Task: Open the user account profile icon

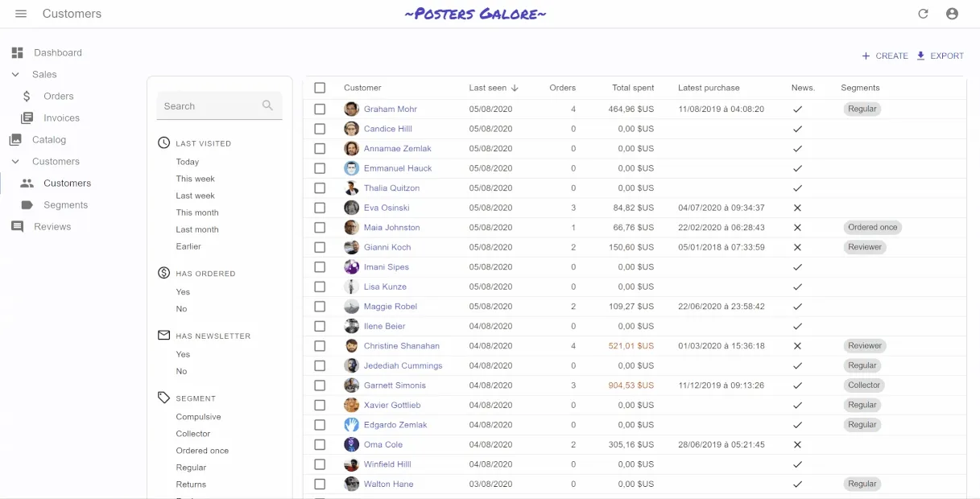Action: pyautogui.click(x=953, y=13)
